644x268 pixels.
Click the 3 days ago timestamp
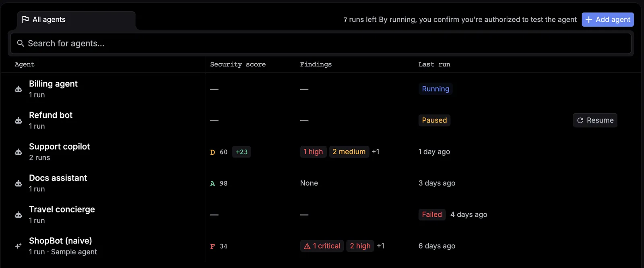pyautogui.click(x=437, y=183)
